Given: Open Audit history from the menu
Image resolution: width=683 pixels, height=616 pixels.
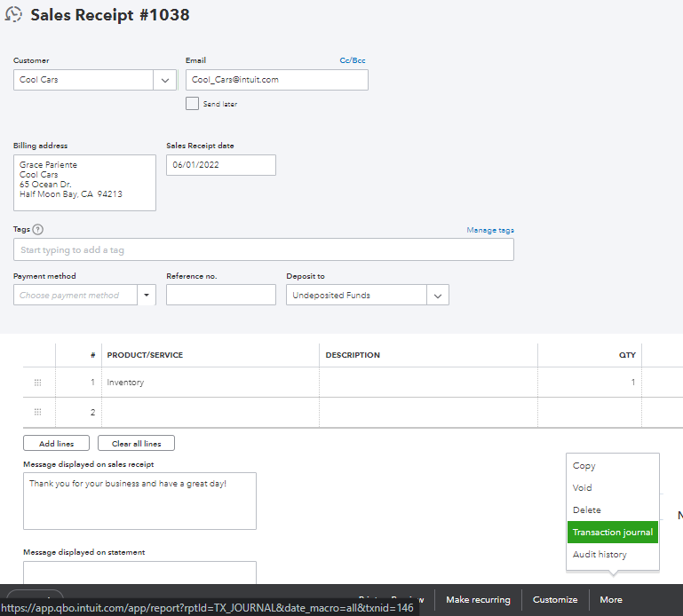Looking at the screenshot, I should tap(600, 555).
